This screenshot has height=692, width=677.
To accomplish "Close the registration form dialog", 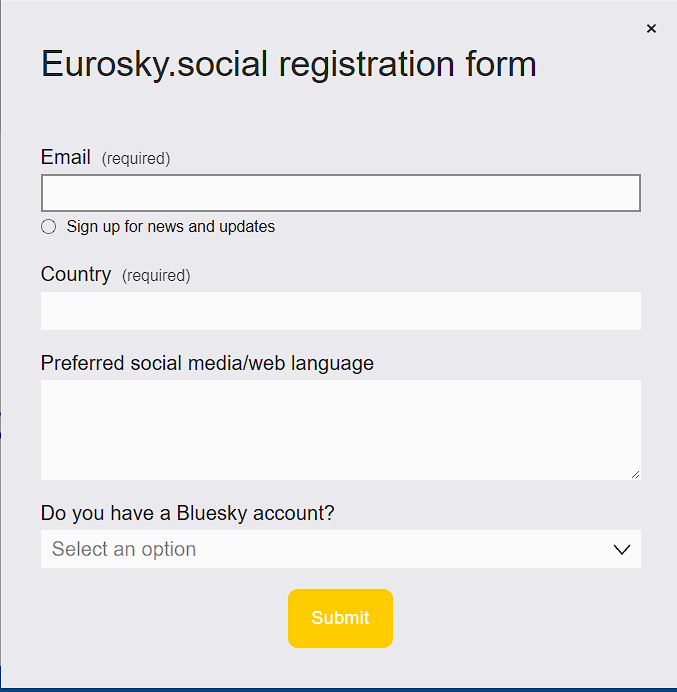I will (651, 29).
